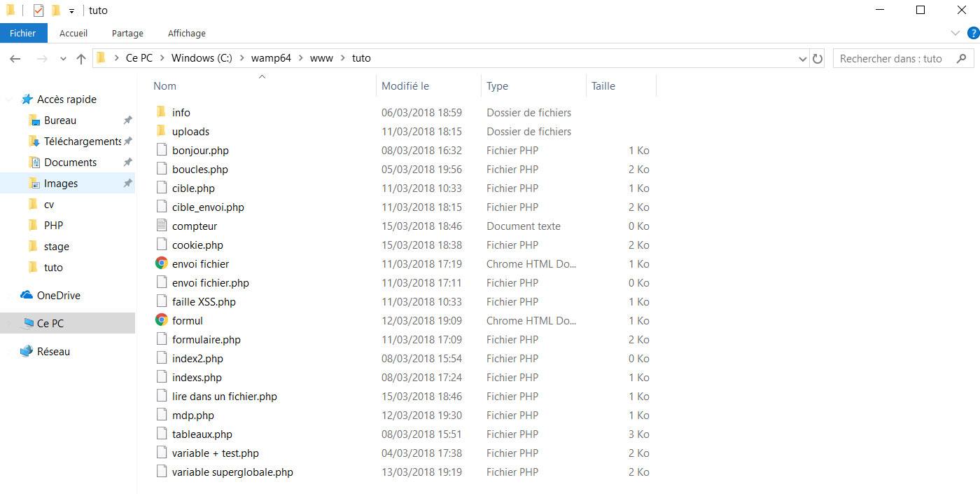
Task: Click wamp64 in the breadcrumb path
Action: pos(271,58)
